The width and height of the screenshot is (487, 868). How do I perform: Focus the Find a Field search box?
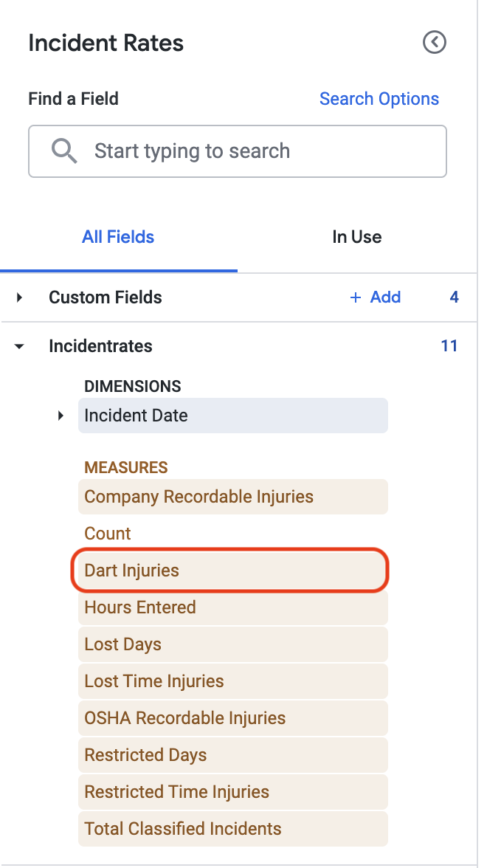tap(238, 151)
